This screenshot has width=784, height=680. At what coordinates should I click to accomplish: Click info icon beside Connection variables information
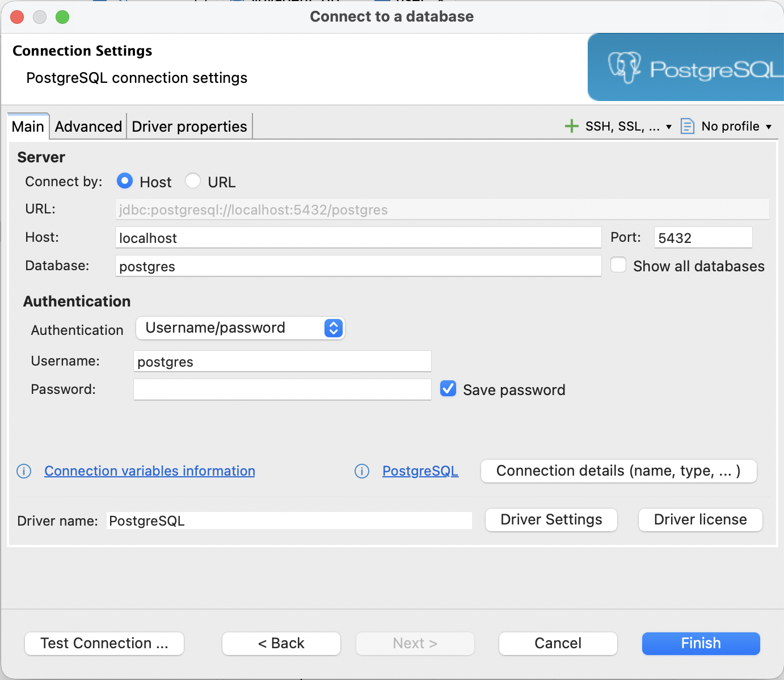(x=24, y=471)
